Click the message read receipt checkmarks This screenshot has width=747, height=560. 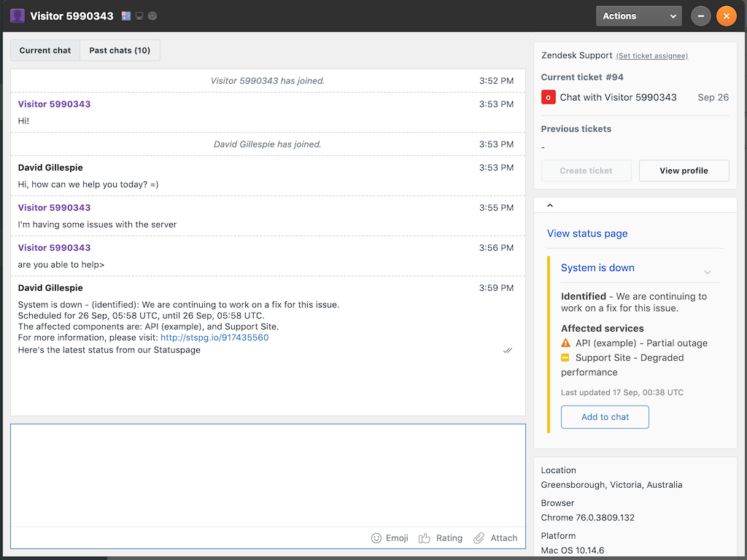tap(508, 351)
